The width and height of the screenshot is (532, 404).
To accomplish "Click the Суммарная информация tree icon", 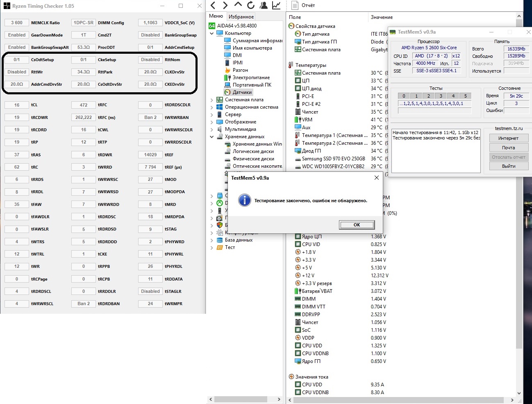I will pos(228,41).
